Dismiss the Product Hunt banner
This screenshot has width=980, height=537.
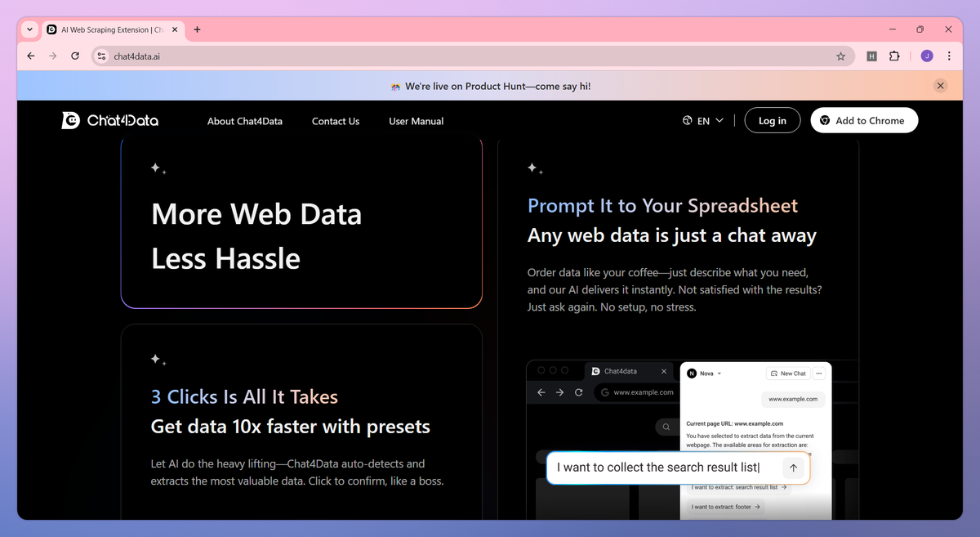point(941,86)
